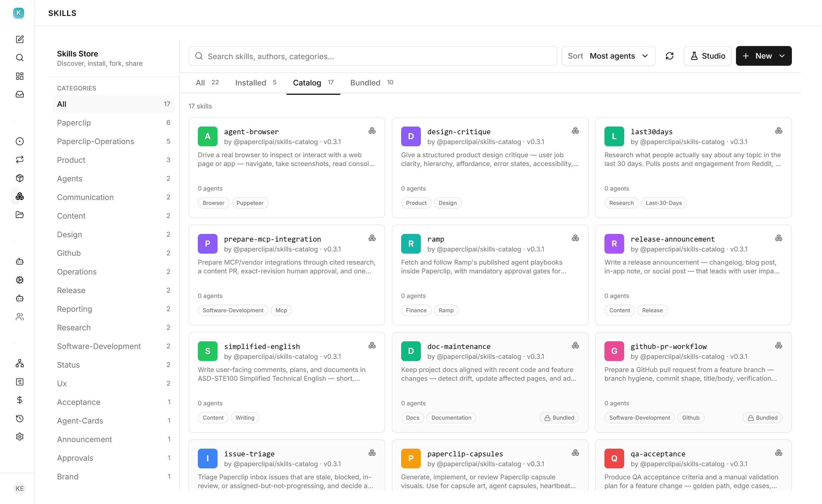Open the folder icon in left sidebar

coord(20,214)
